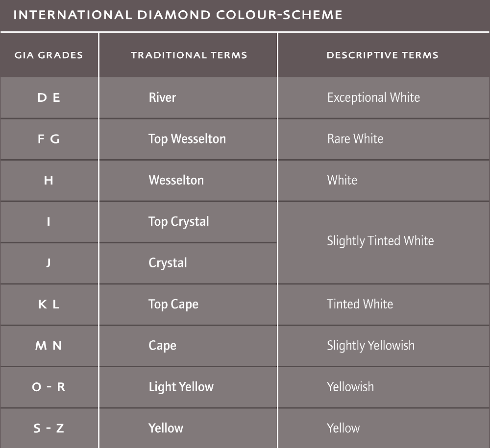490x448 pixels.
Task: Click the J grade cell
Action: (x=49, y=263)
